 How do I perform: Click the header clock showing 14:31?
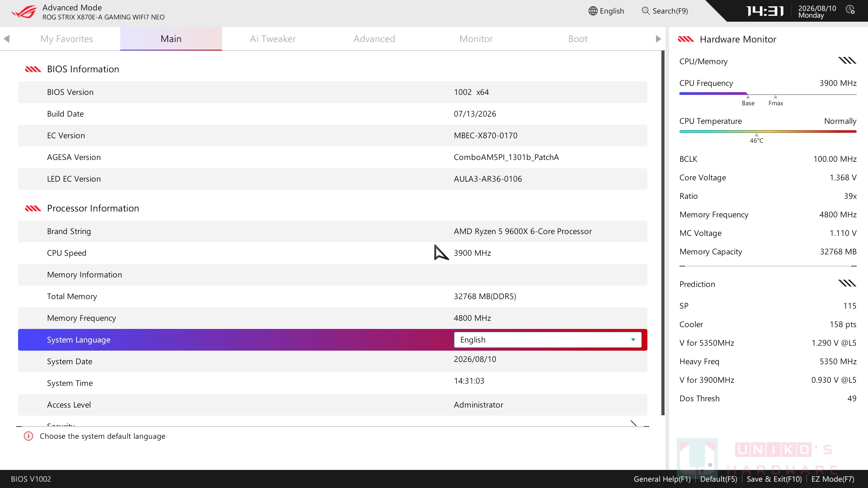click(765, 11)
